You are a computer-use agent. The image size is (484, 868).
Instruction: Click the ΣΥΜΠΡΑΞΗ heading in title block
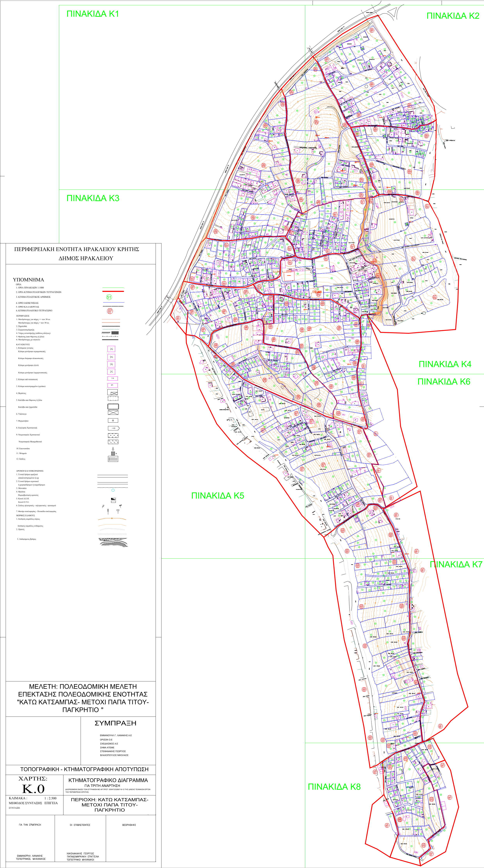coord(116,723)
